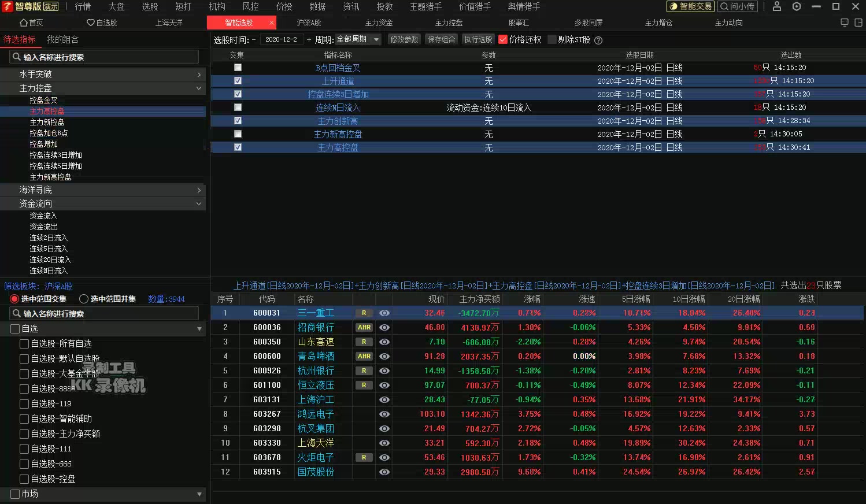This screenshot has height=504, width=866.
Task: Uncheck the 控盘连续3日增加 table checkbox
Action: (238, 94)
